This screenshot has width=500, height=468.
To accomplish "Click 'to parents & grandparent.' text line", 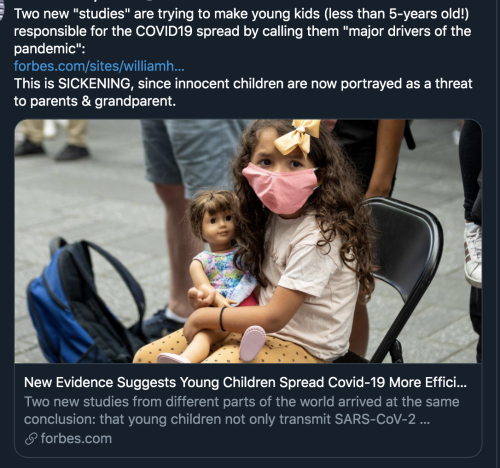I will (95, 101).
